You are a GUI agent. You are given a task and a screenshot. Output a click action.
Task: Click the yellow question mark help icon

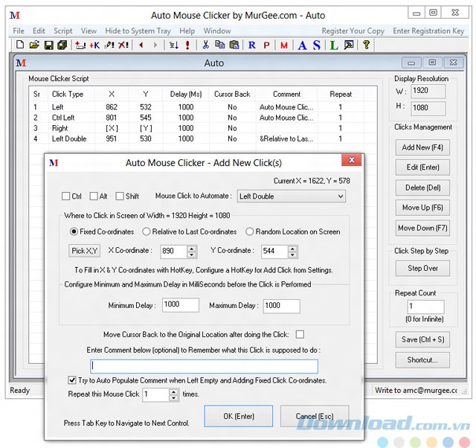(x=366, y=45)
